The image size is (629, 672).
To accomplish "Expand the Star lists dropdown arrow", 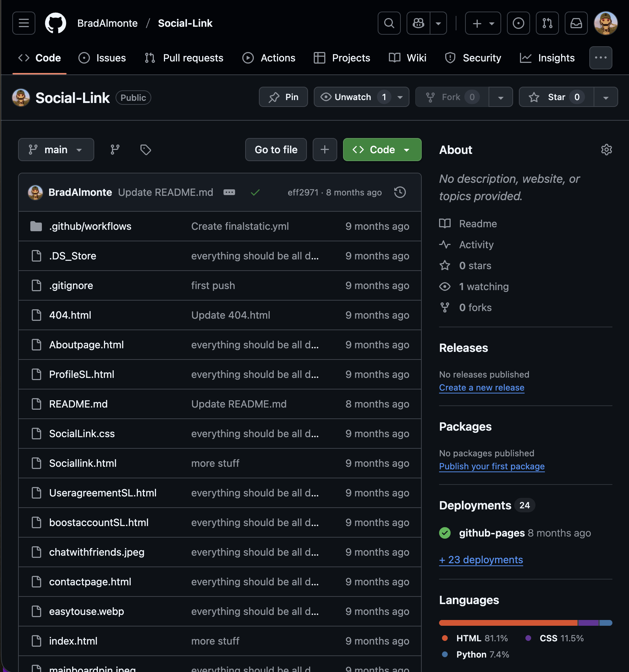I will pos(606,97).
